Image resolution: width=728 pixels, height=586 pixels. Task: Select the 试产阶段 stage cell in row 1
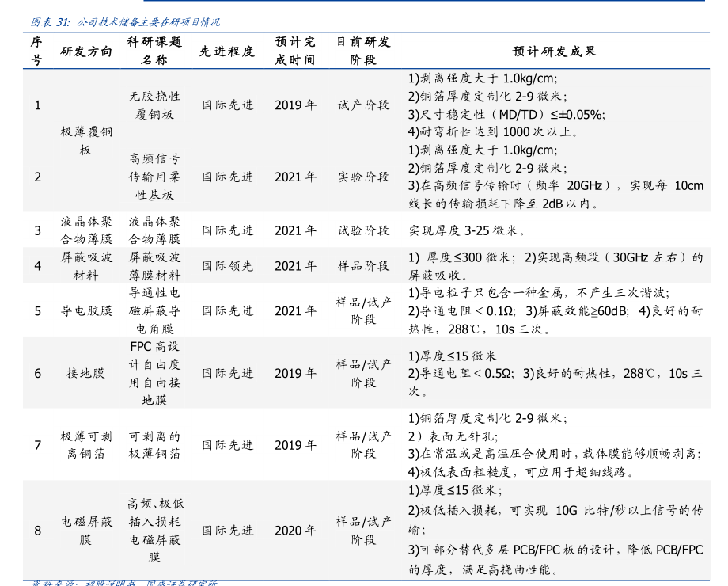[x=363, y=105]
